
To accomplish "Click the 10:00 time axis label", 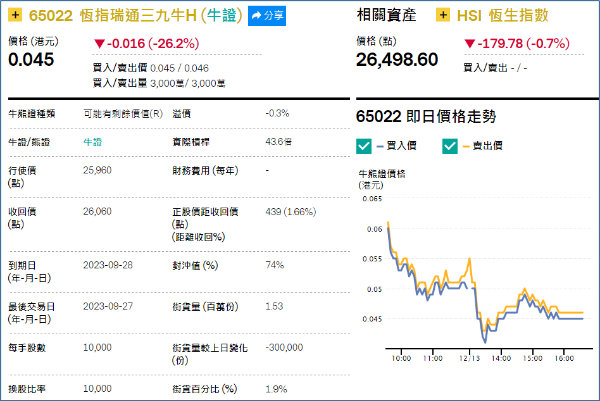I will 401,358.
